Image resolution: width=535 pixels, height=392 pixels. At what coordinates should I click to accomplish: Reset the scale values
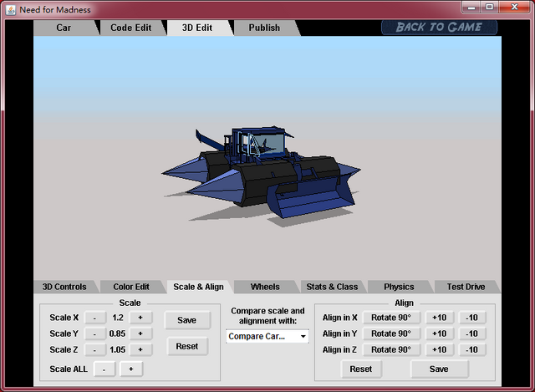[187, 346]
